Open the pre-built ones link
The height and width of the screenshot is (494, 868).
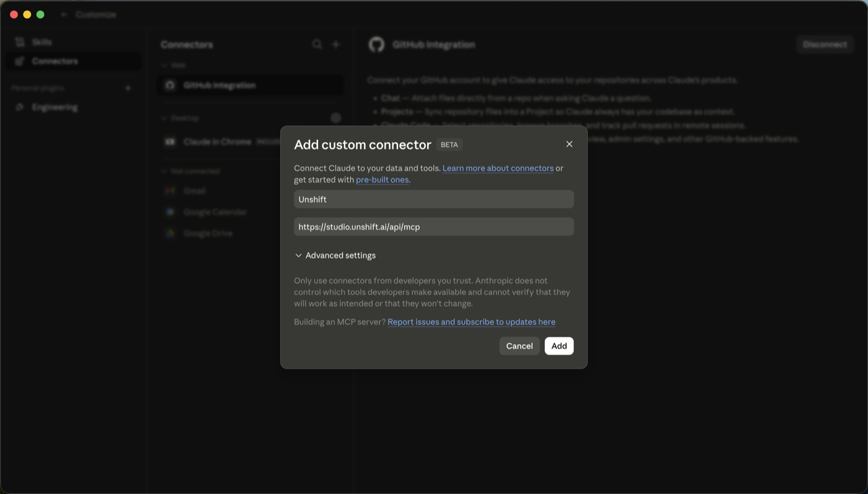pyautogui.click(x=382, y=180)
